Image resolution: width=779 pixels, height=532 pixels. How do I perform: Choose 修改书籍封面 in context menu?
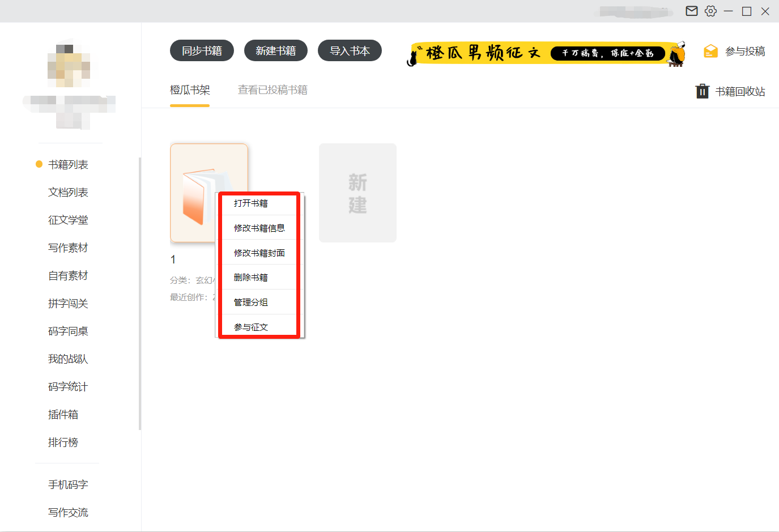click(x=259, y=253)
